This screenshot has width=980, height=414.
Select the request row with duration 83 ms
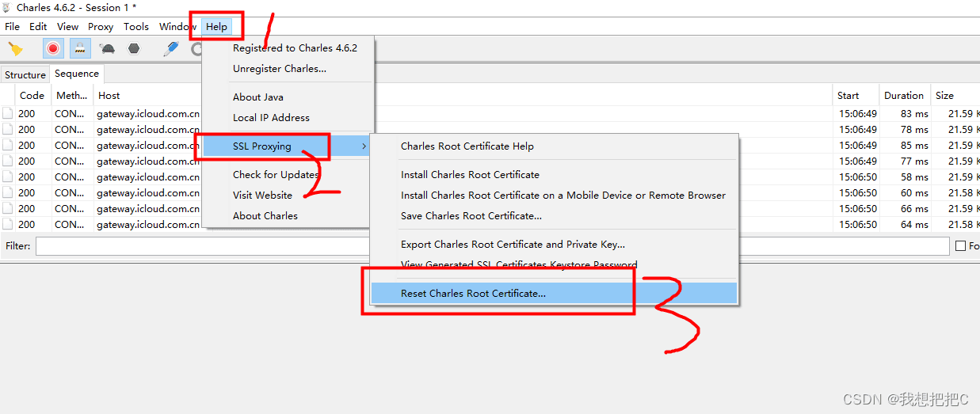490,113
